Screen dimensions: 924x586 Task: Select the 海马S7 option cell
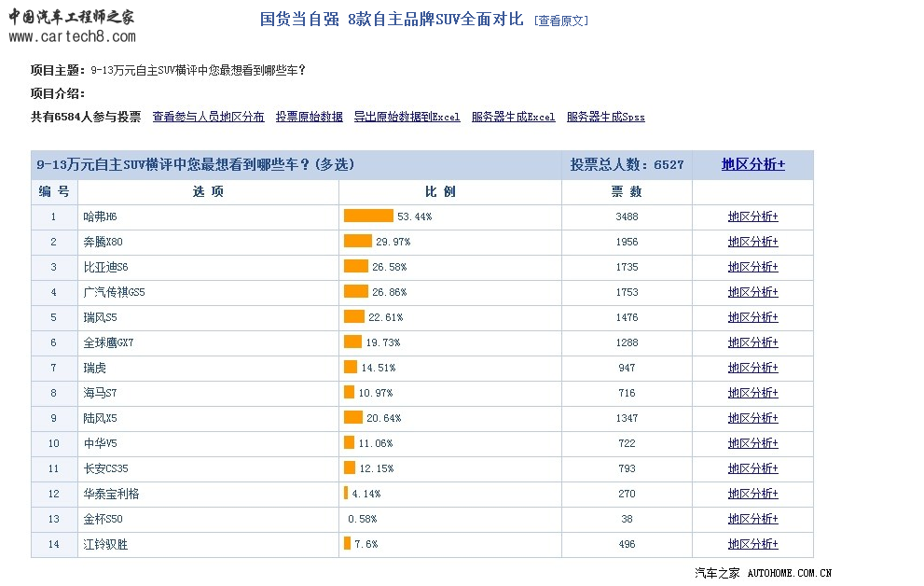pos(208,393)
